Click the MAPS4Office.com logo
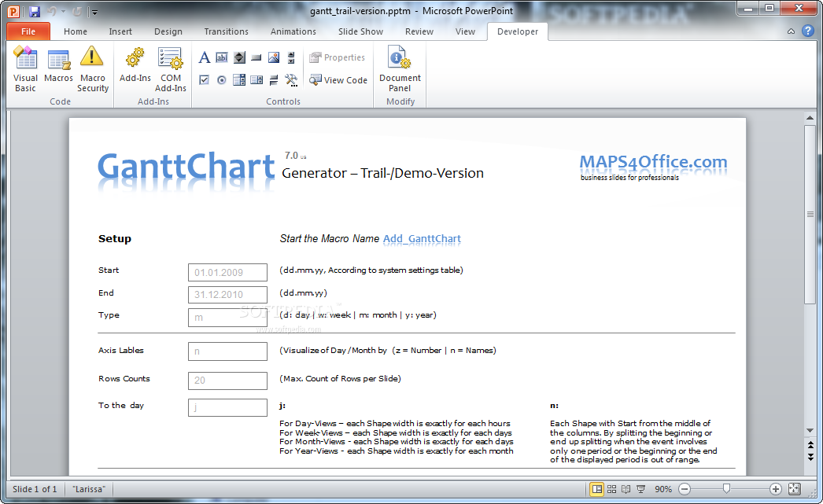The width and height of the screenshot is (823, 504). (x=653, y=167)
